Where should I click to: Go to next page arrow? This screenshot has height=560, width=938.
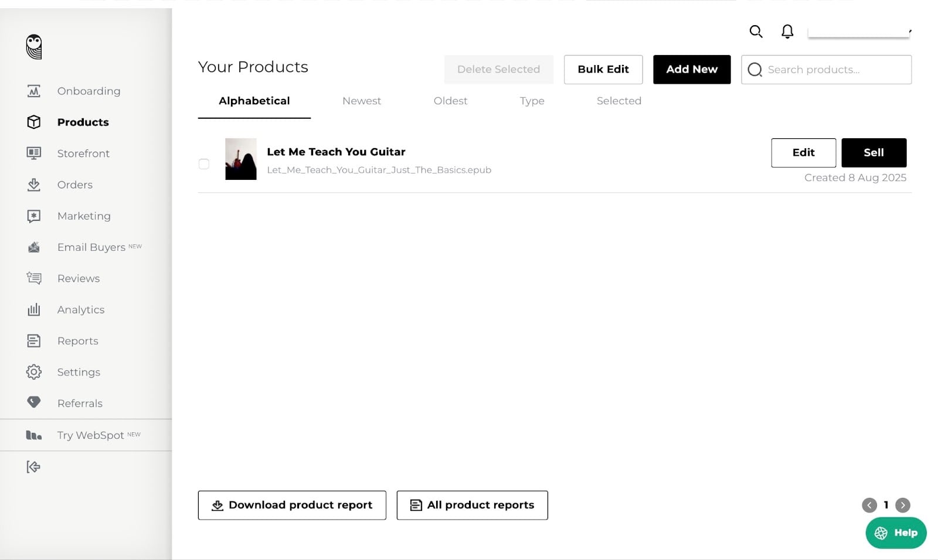(x=903, y=505)
